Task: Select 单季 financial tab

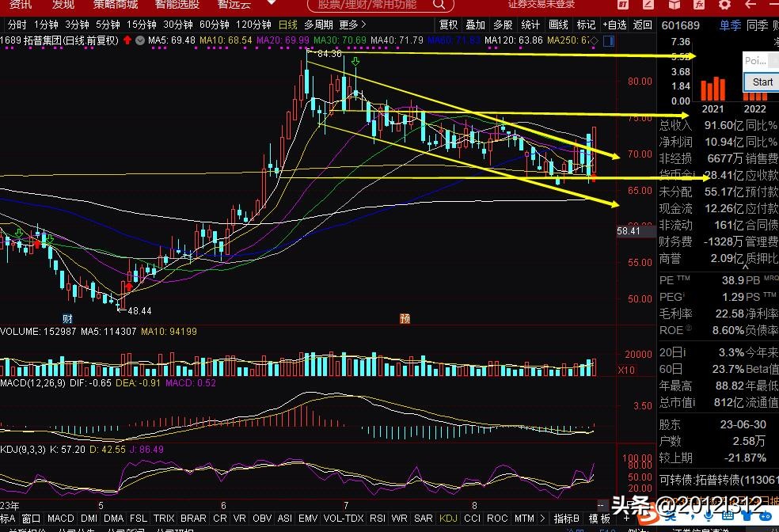Action: pyautogui.click(x=730, y=25)
